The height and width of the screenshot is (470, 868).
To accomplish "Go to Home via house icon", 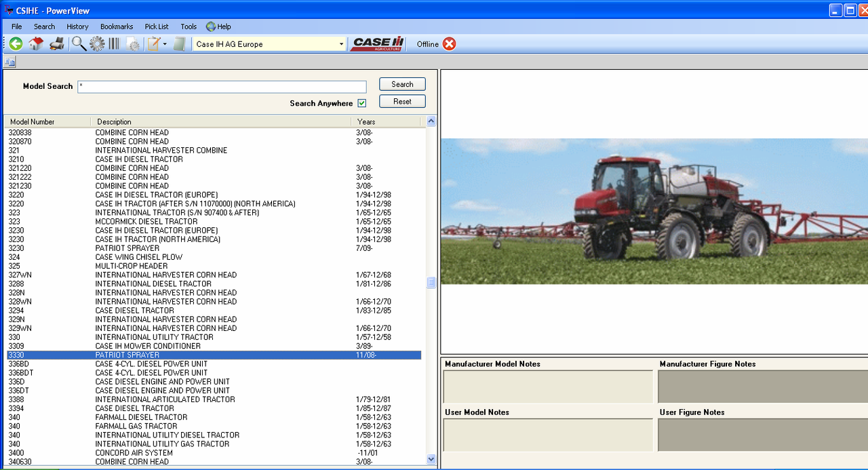I will (36, 44).
